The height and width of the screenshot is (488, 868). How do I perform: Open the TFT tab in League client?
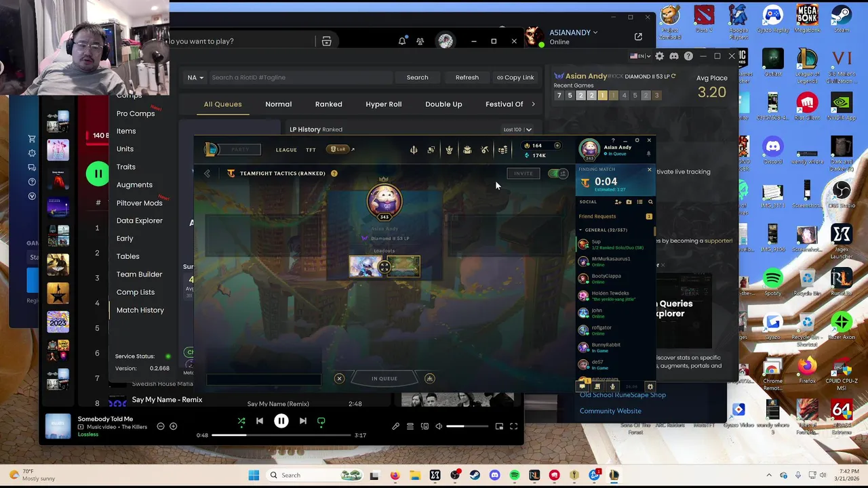[311, 150]
